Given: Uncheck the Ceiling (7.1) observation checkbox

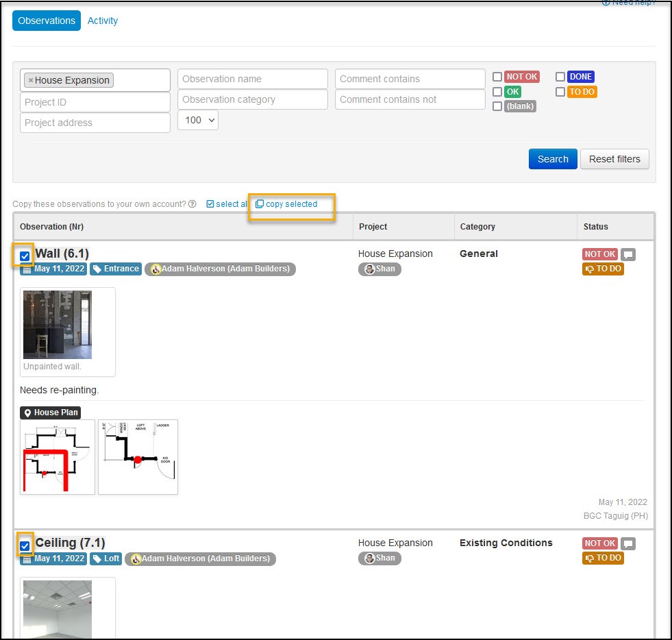Looking at the screenshot, I should click(x=25, y=546).
